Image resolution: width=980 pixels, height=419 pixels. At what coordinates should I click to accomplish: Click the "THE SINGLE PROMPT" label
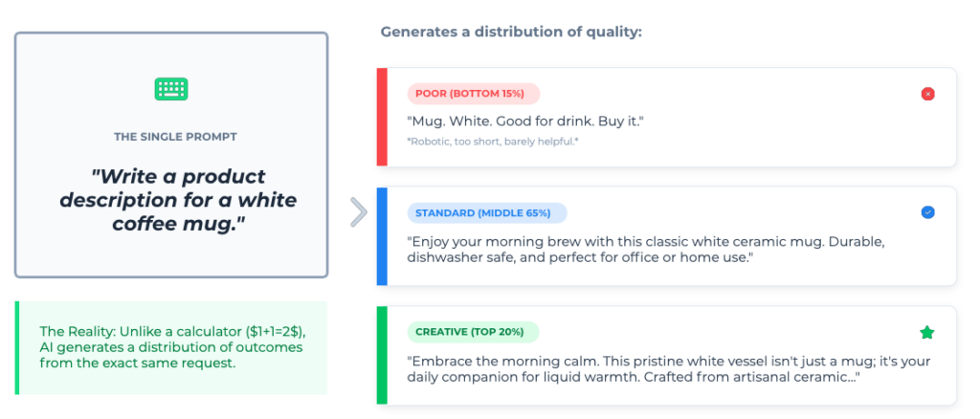tap(175, 137)
